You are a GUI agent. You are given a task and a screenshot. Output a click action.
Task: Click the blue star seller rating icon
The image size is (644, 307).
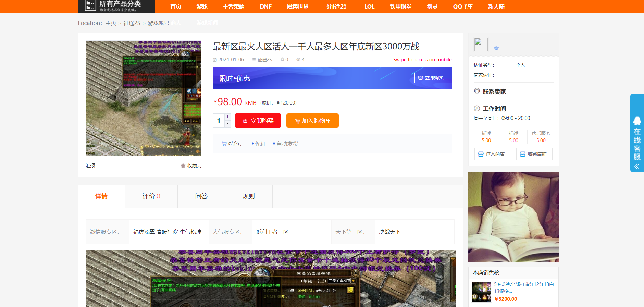point(496,48)
